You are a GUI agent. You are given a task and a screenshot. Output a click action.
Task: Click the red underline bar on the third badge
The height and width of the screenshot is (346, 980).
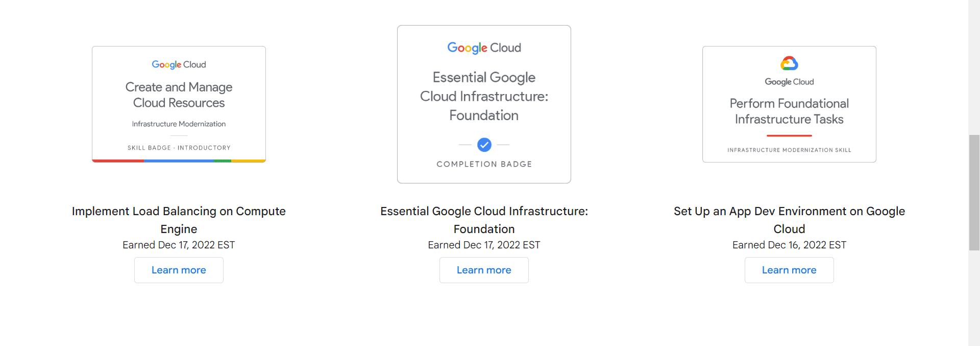click(789, 136)
